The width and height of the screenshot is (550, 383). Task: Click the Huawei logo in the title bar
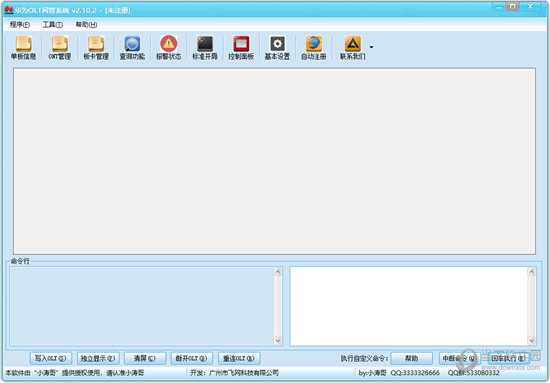tap(9, 10)
